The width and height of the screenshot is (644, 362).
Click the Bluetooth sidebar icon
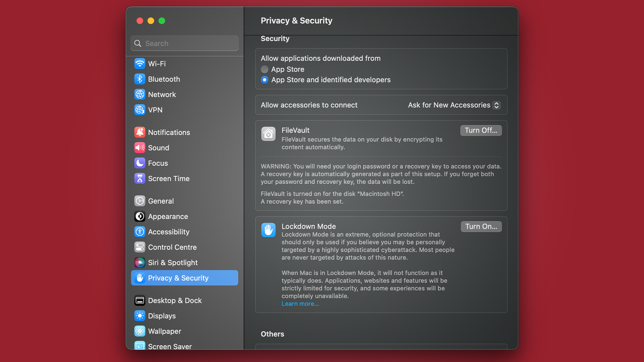point(140,79)
